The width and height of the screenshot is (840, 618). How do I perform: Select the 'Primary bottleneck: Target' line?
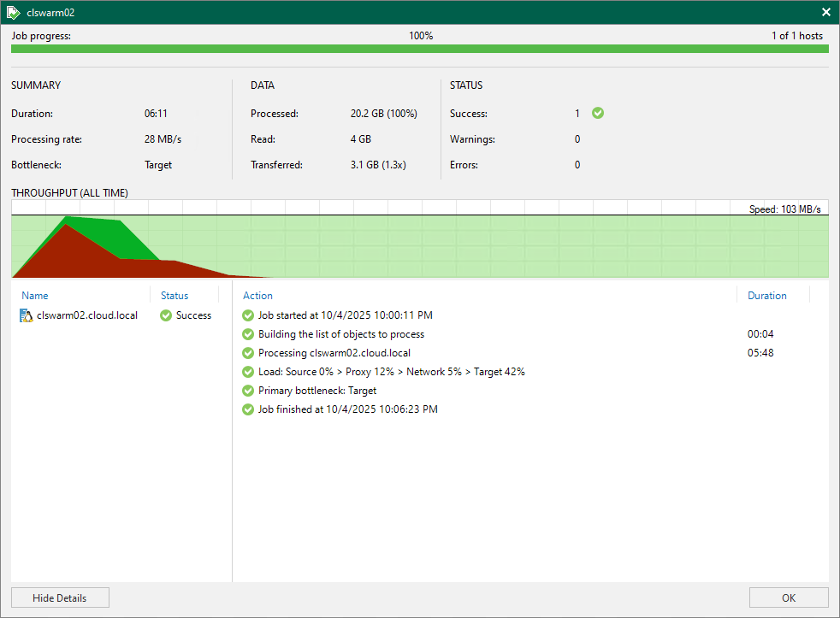[317, 391]
